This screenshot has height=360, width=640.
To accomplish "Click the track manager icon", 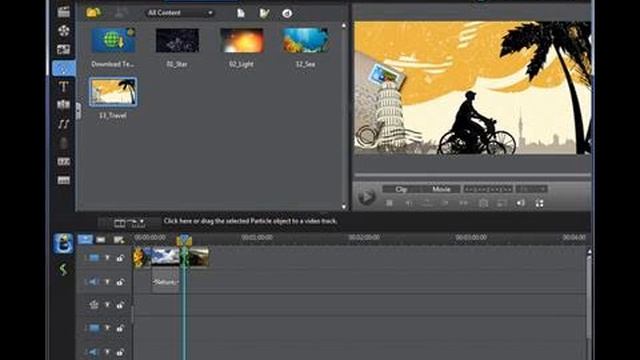I will pos(119,240).
